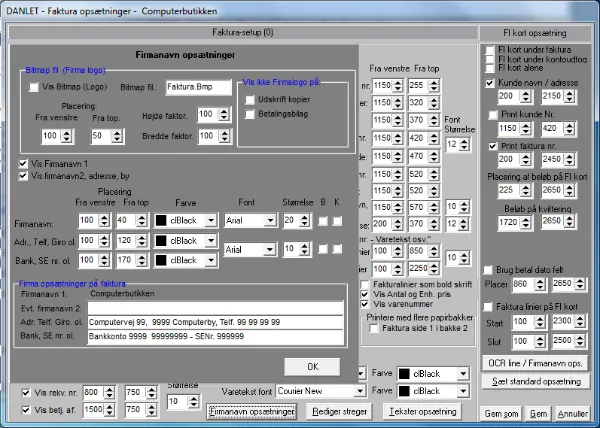Open address font dropdown Arial
Viewport: 600px width, 428px height.
pos(269,250)
